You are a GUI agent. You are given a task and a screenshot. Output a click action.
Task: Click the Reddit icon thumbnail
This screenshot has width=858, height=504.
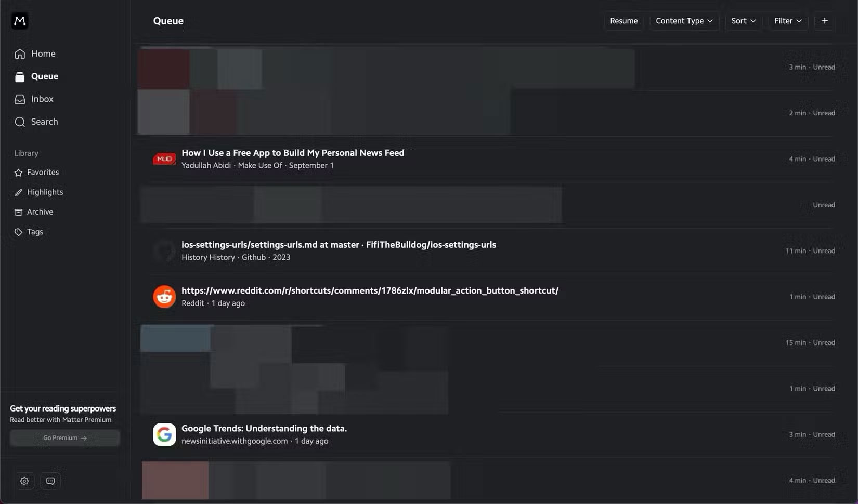[164, 297]
